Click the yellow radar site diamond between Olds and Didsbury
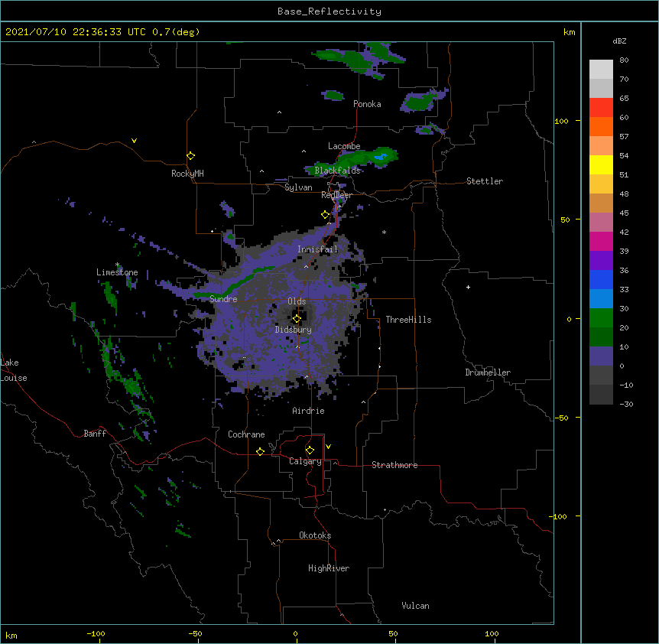 click(297, 319)
